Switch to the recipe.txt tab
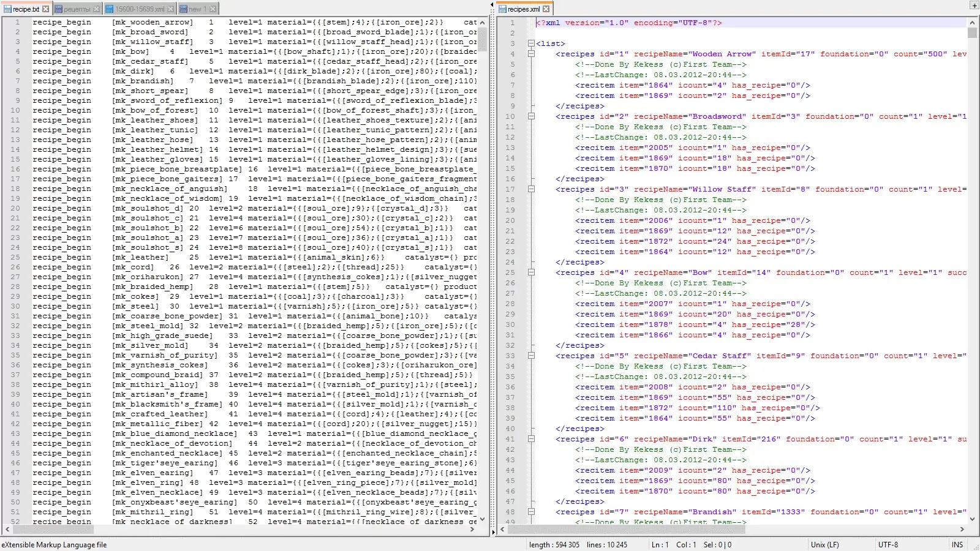 pyautogui.click(x=26, y=9)
